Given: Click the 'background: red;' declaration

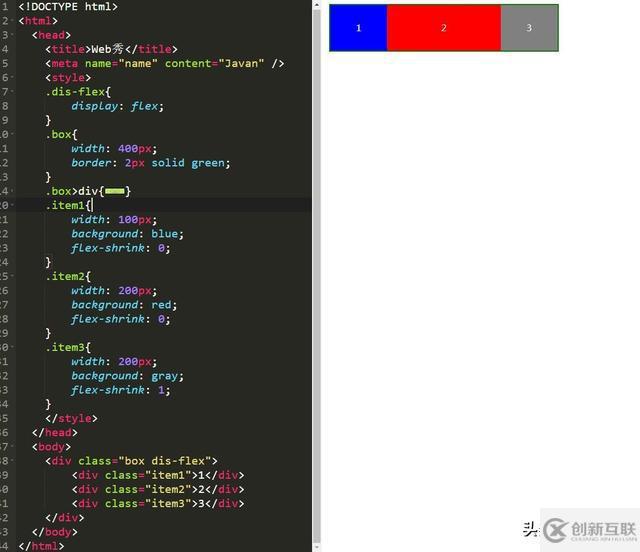Looking at the screenshot, I should click(x=124, y=305).
